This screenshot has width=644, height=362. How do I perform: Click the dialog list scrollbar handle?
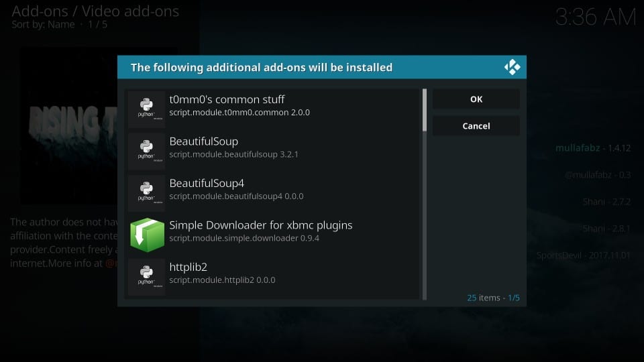point(424,110)
